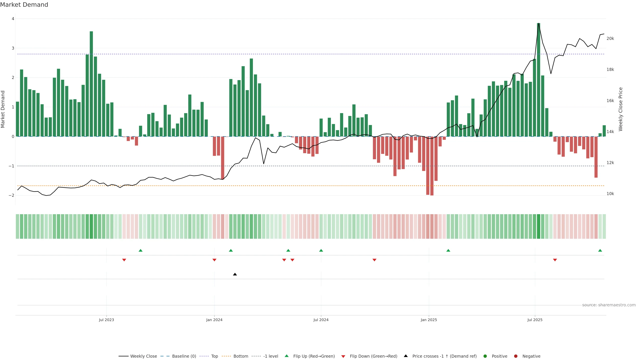This screenshot has height=362, width=644.
Task: Toggle the -1 level legend entry
Action: 271,356
